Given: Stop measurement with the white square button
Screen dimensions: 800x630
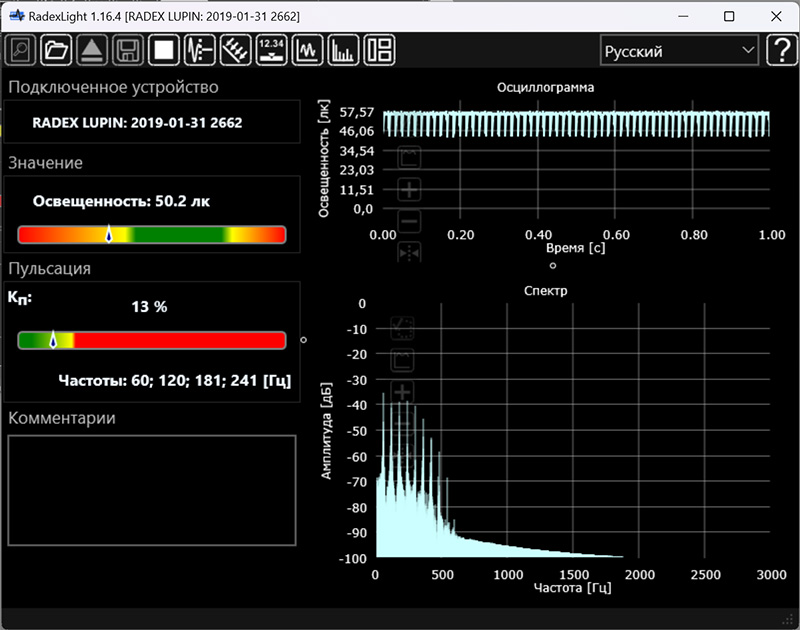Looking at the screenshot, I should tap(163, 49).
